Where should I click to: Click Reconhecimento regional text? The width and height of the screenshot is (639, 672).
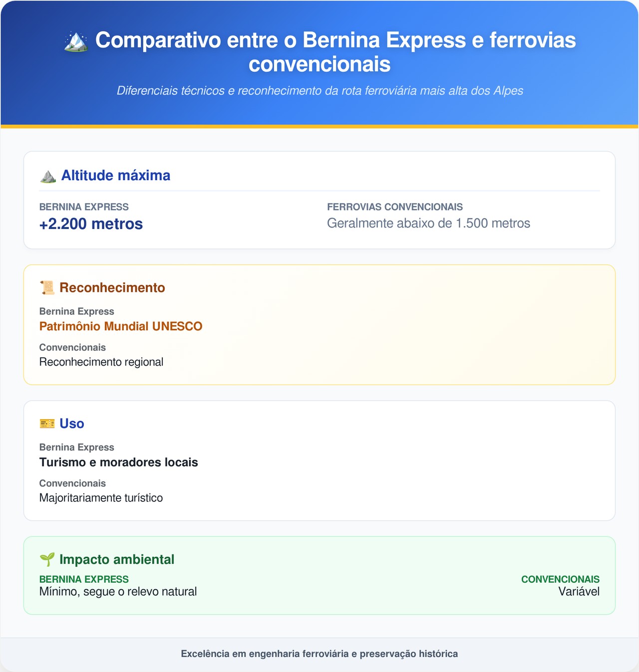(x=101, y=362)
